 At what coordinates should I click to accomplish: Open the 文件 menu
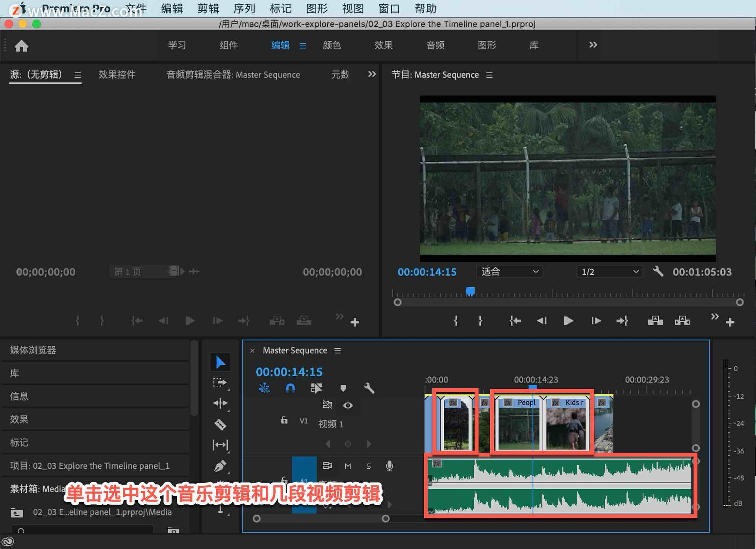tap(136, 8)
